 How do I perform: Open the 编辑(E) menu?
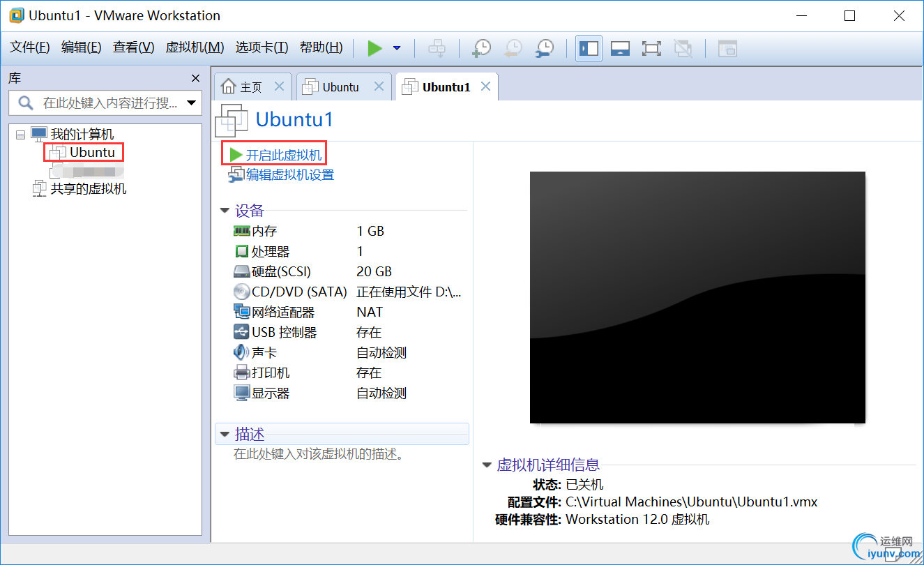point(82,47)
